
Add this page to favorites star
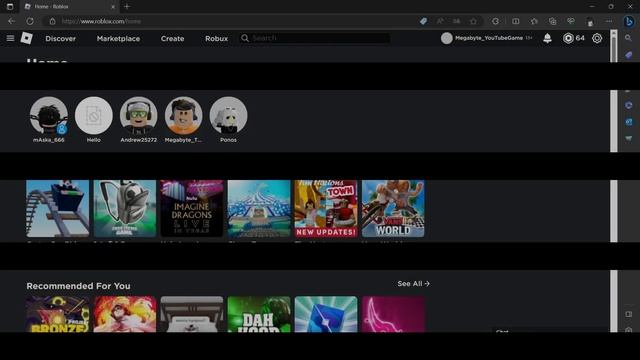pyautogui.click(x=473, y=21)
